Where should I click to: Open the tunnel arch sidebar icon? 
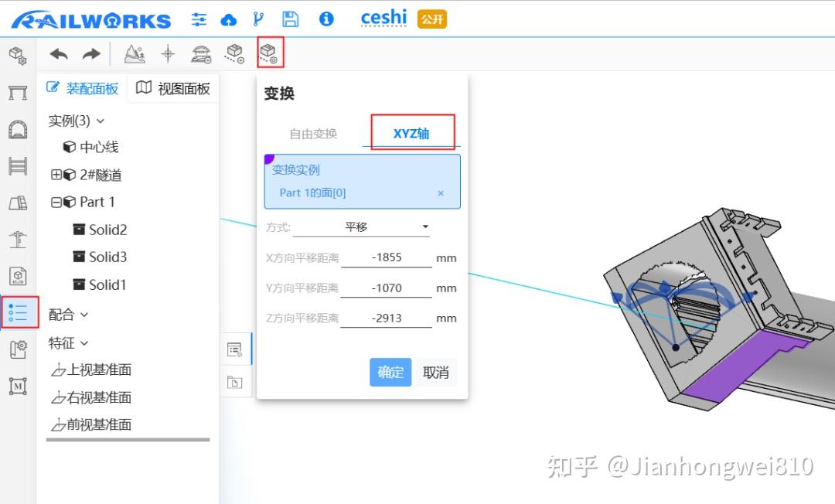click(x=18, y=129)
